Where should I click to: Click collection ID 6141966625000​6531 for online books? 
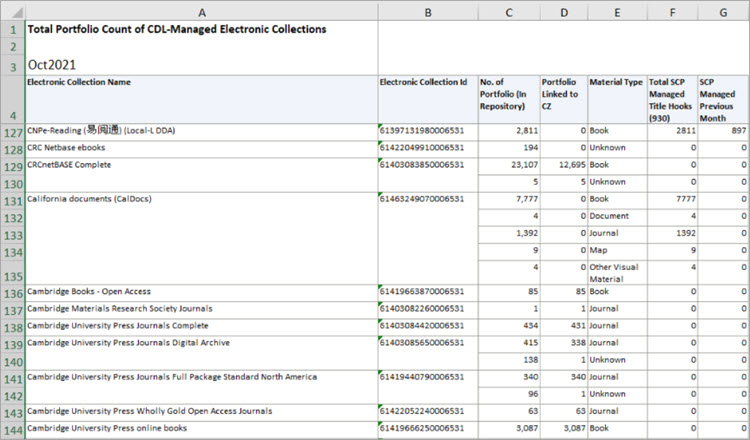(x=428, y=430)
